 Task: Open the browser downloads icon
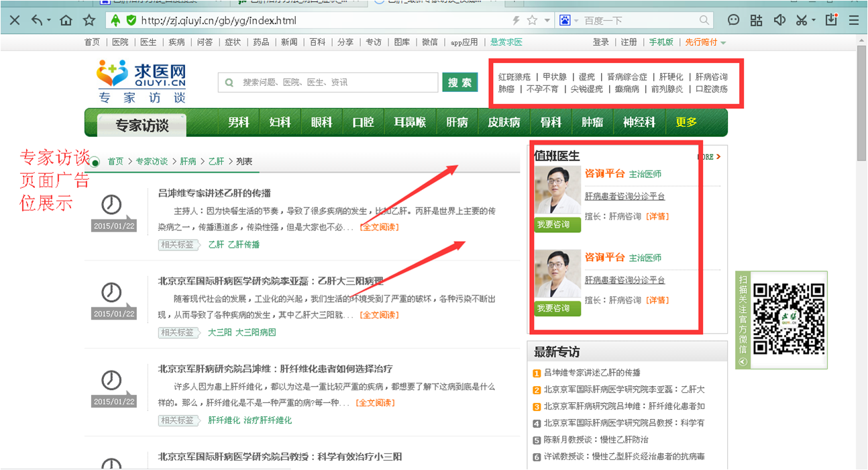click(x=832, y=20)
